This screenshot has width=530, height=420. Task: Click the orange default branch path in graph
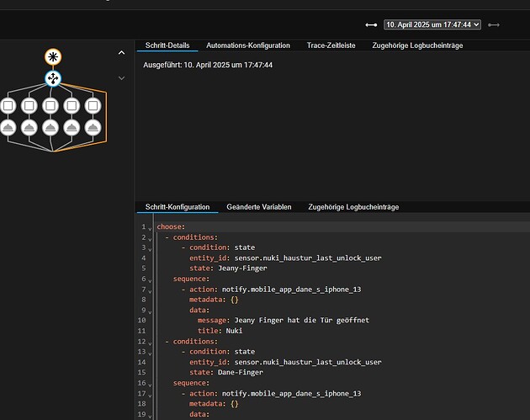click(106, 115)
